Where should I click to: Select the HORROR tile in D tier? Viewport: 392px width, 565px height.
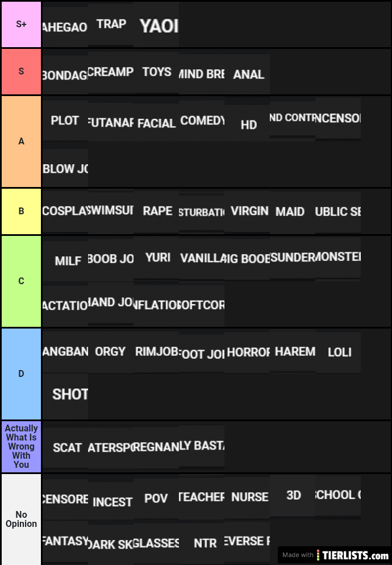tap(247, 352)
